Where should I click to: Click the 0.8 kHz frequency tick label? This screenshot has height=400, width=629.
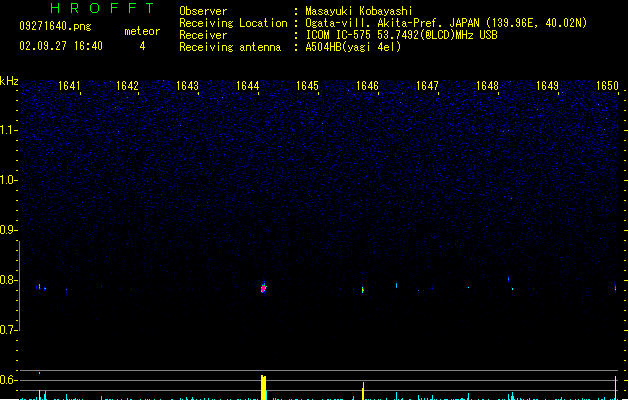click(8, 280)
